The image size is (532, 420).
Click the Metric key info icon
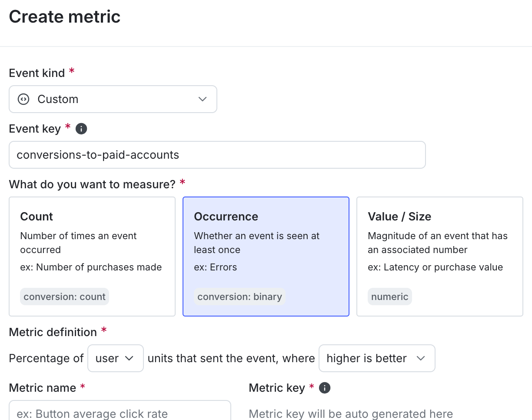pos(324,387)
